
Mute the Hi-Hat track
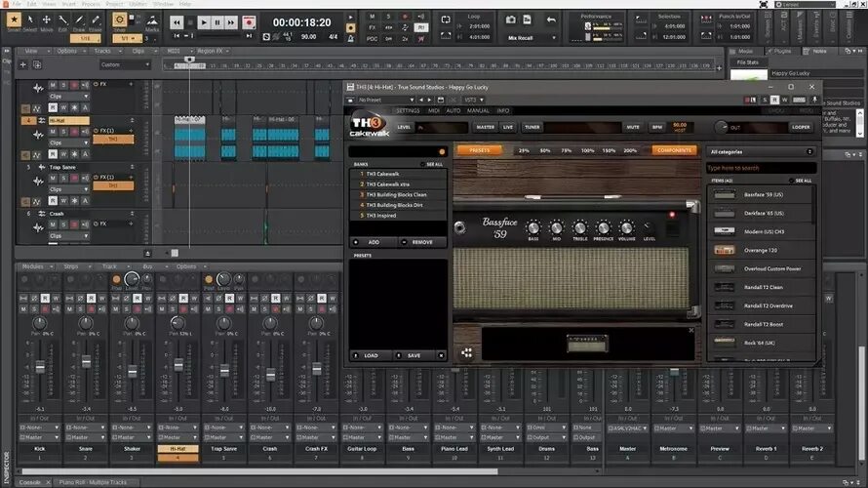53,132
